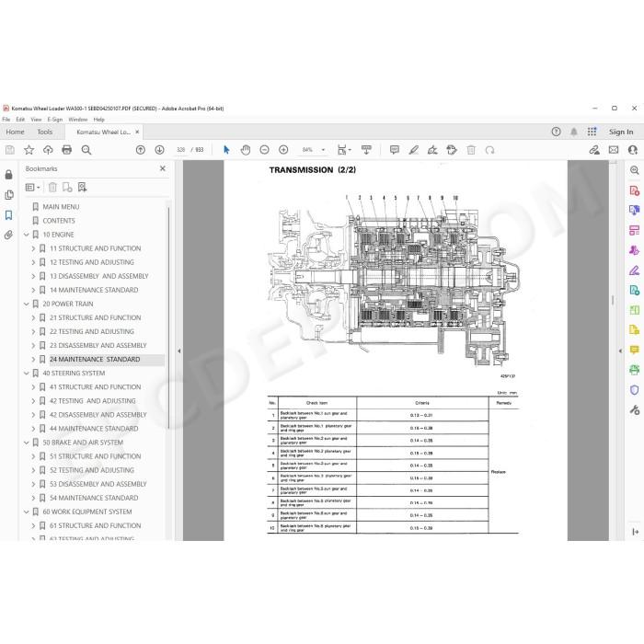Open Comment tool in right pane

634,350
